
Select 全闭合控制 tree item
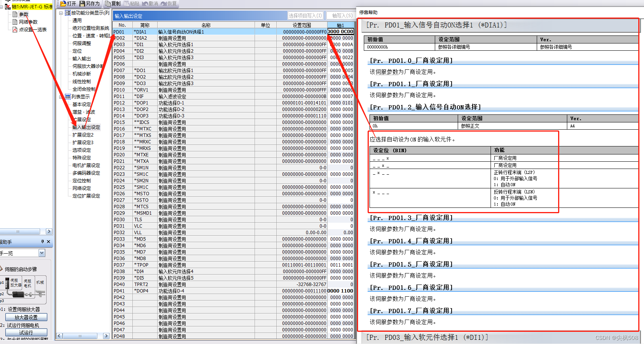point(84,89)
